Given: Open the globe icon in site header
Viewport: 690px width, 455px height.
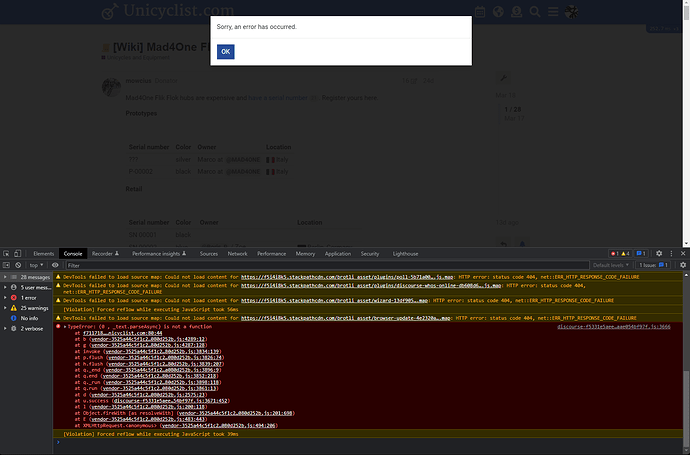Looking at the screenshot, I should click(498, 12).
